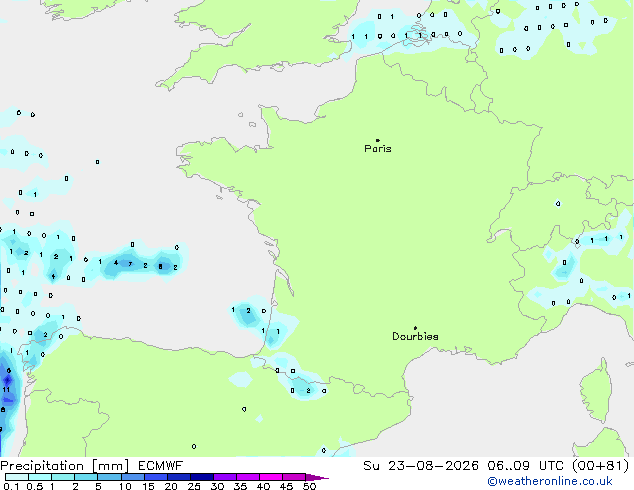Screen dimensions: 634x490
Task: Click the legend label 25
Action: (194, 486)
